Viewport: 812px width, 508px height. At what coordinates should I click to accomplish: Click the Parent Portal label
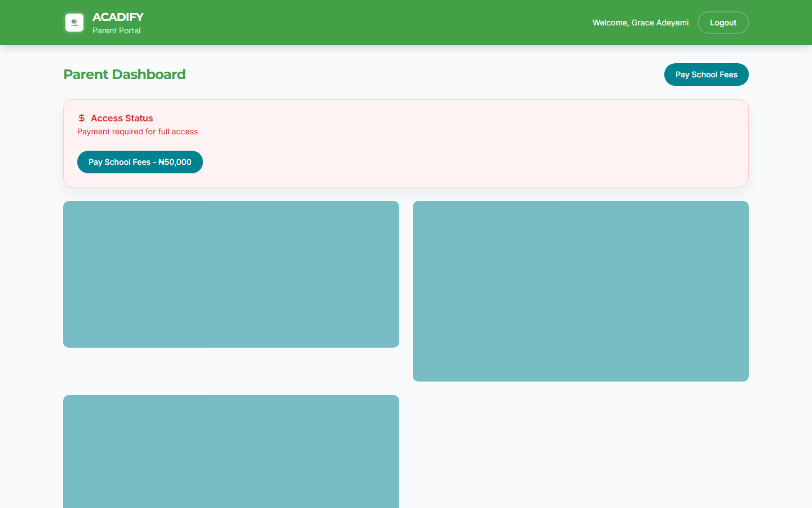116,30
